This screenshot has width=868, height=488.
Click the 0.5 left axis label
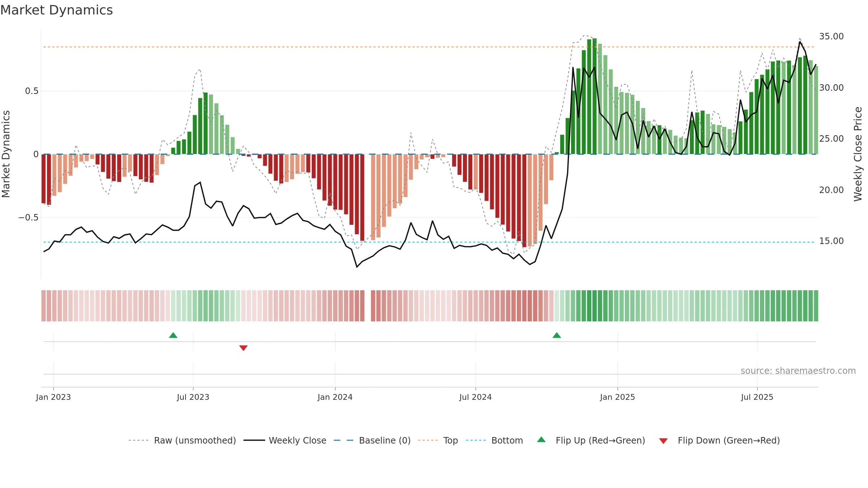pyautogui.click(x=32, y=91)
